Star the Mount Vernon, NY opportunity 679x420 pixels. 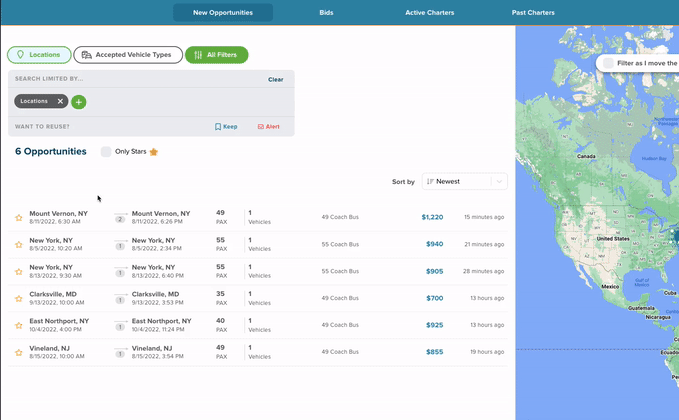[19, 218]
